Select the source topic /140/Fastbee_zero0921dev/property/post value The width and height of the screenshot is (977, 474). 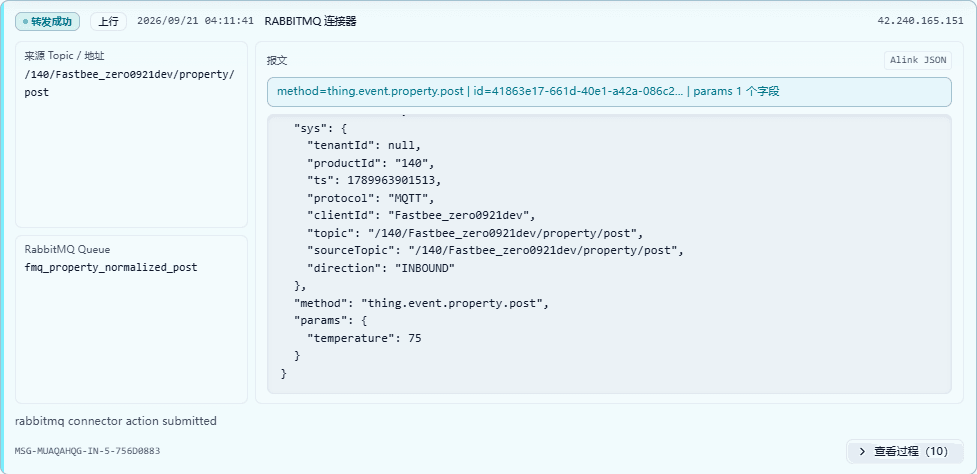pyautogui.click(x=130, y=83)
